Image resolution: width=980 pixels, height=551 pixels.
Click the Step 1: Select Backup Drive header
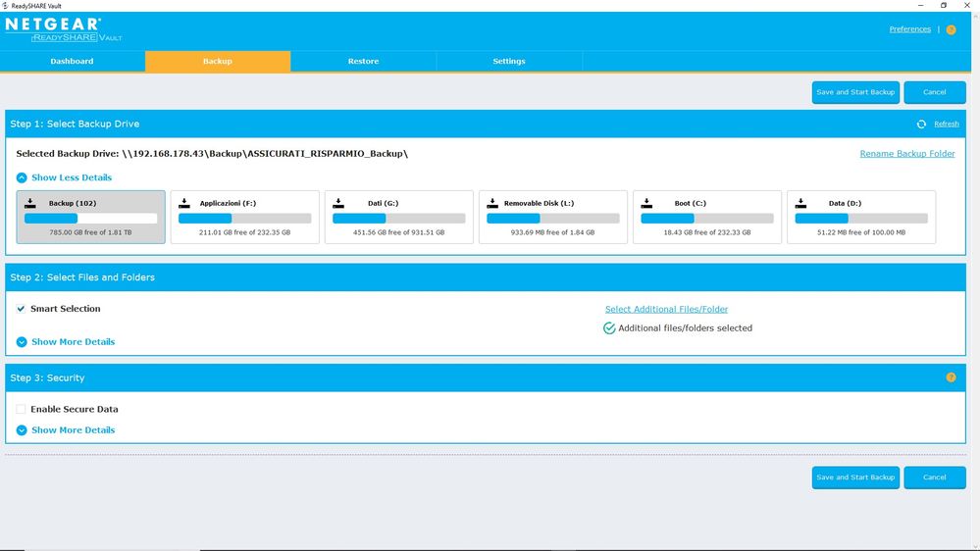pos(75,124)
